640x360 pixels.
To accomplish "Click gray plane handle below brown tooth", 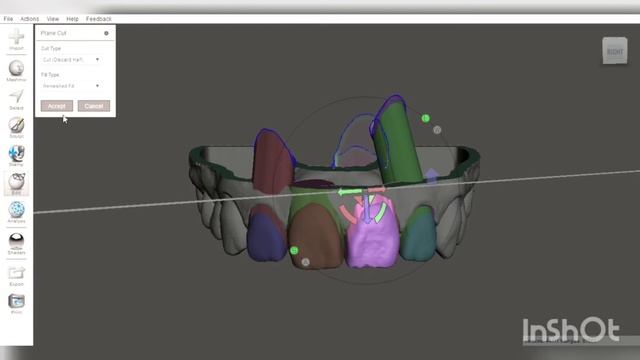I will [305, 262].
